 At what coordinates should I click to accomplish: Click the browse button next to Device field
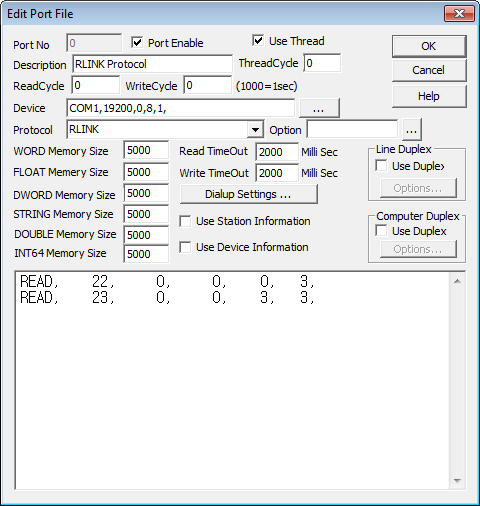(x=319, y=108)
